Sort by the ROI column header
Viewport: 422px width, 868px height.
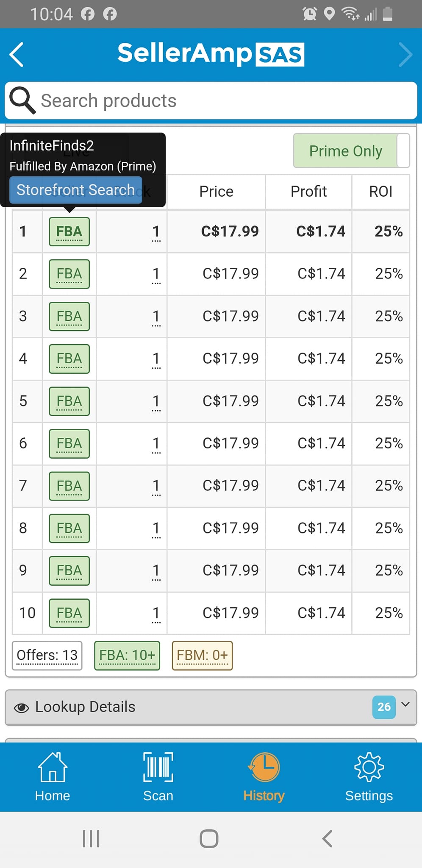pos(380,192)
